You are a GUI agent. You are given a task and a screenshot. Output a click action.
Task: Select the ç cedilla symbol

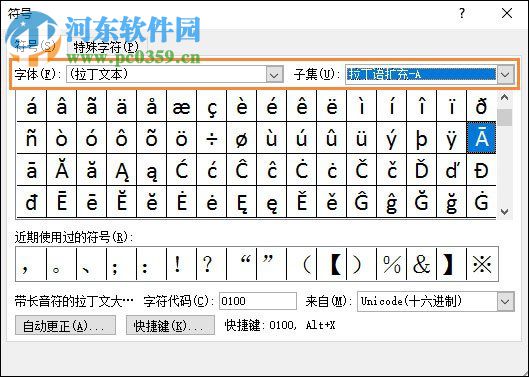(212, 106)
